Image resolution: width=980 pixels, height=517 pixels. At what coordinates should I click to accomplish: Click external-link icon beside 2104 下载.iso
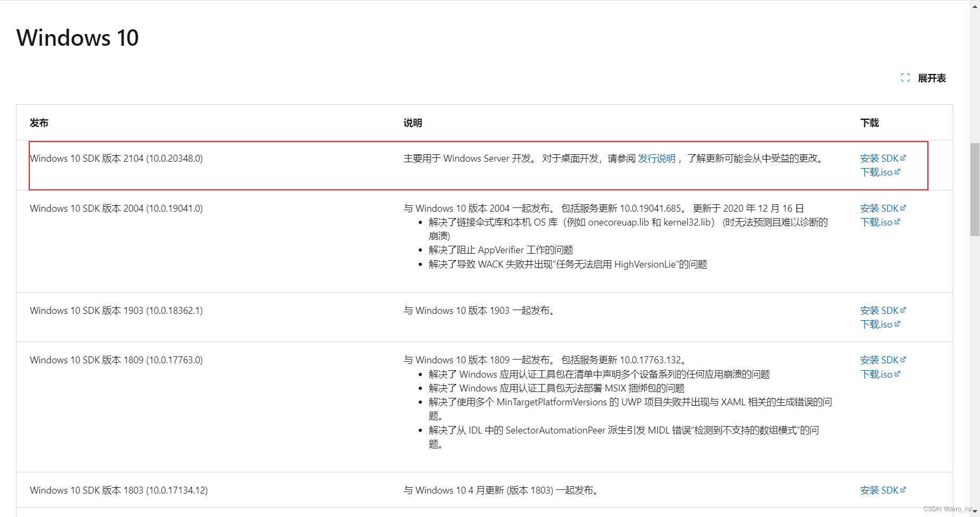[897, 171]
